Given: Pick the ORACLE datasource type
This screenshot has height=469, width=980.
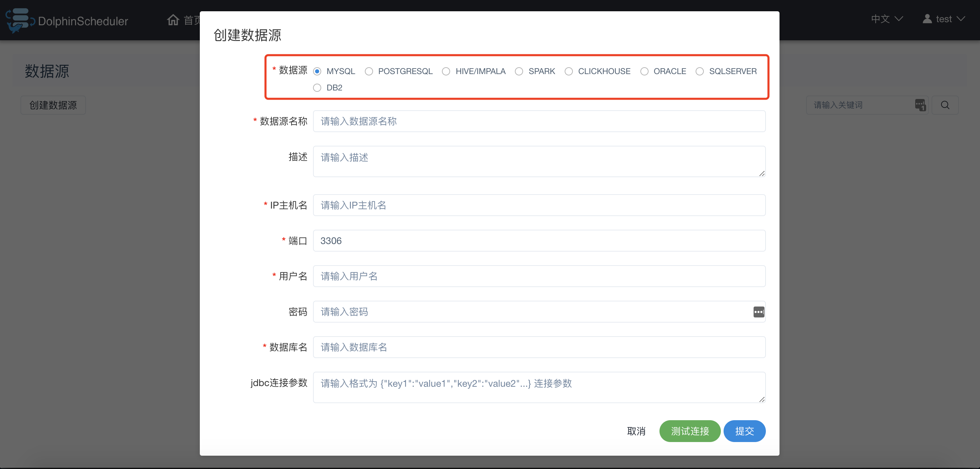Looking at the screenshot, I should [644, 72].
